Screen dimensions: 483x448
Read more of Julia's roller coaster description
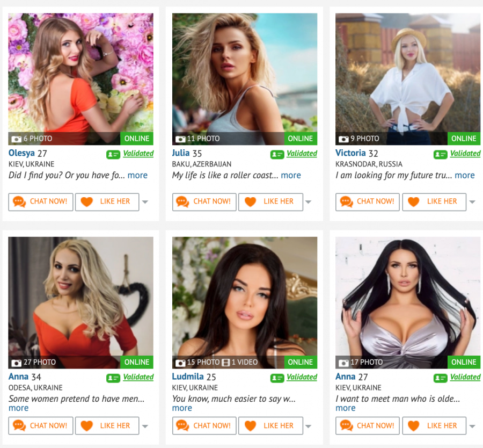pos(291,176)
